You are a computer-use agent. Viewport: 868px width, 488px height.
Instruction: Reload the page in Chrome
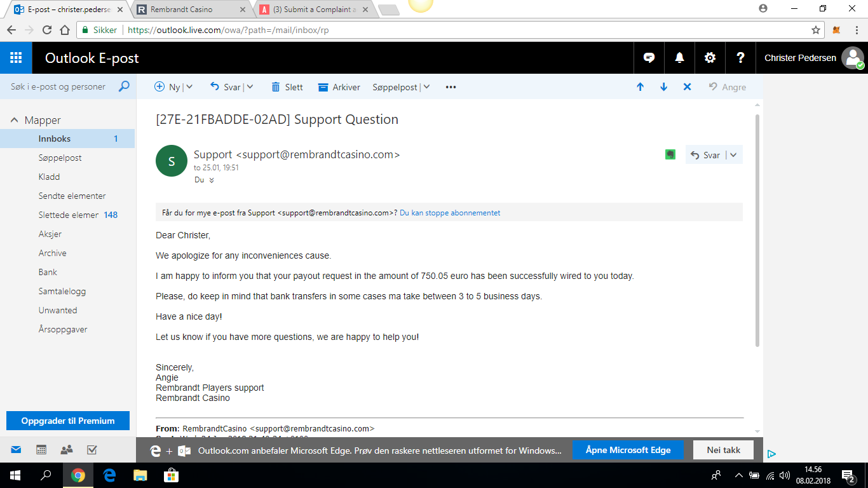coord(47,30)
